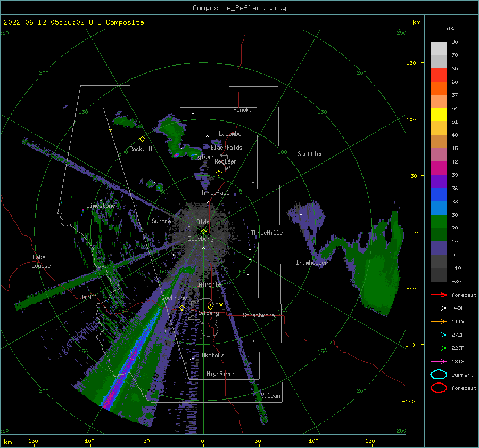Viewport: 479px width, 448px height.
Task: Click the Ponoka city label
Action: pyautogui.click(x=243, y=110)
